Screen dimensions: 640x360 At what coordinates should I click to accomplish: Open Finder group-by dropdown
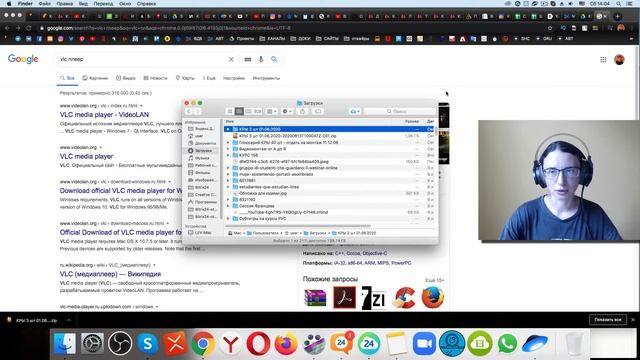[271, 111]
